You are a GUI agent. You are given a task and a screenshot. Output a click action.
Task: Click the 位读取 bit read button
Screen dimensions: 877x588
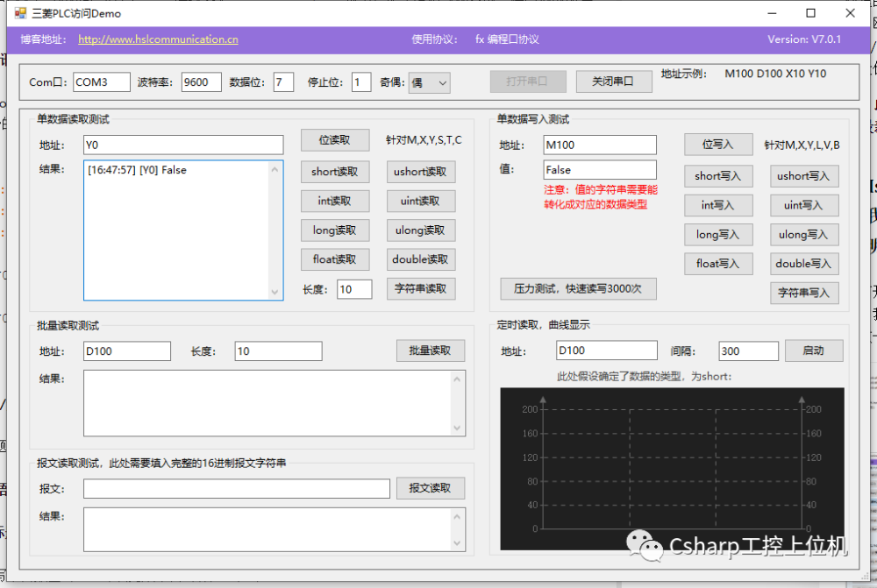click(x=334, y=140)
